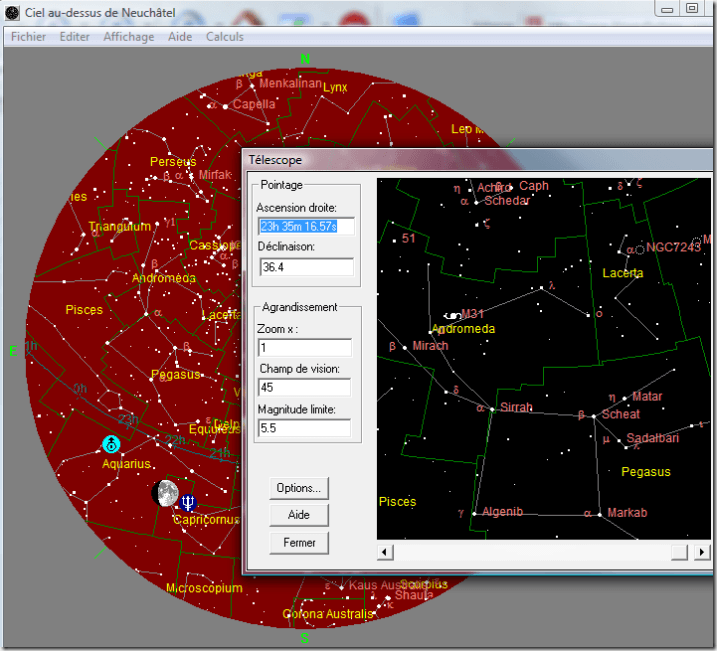The image size is (717, 651).
Task: Click the Champ de vision field
Action: (x=305, y=388)
